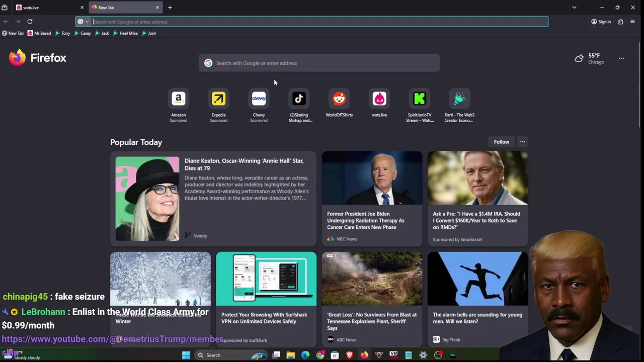Open the Jack bookmark
The height and width of the screenshot is (362, 644).
(x=102, y=33)
